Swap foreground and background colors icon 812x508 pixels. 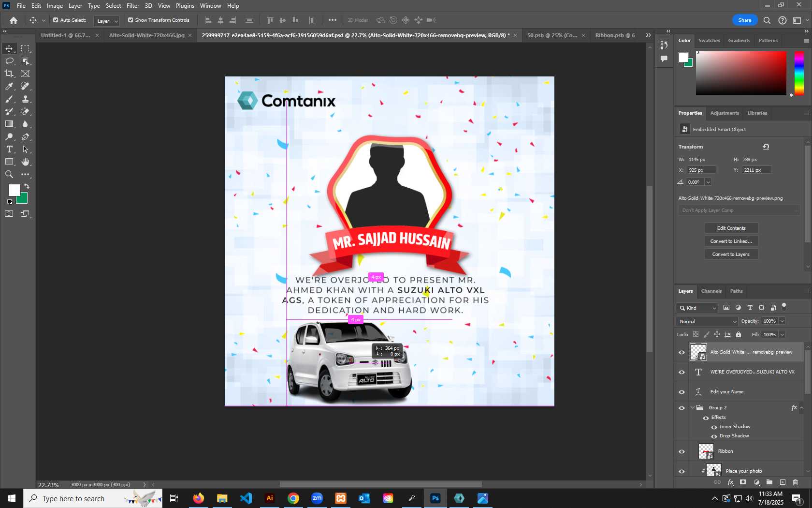tap(27, 186)
